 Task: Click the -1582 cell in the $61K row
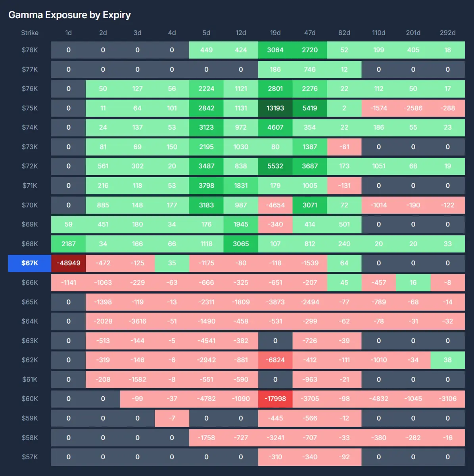[x=138, y=380]
